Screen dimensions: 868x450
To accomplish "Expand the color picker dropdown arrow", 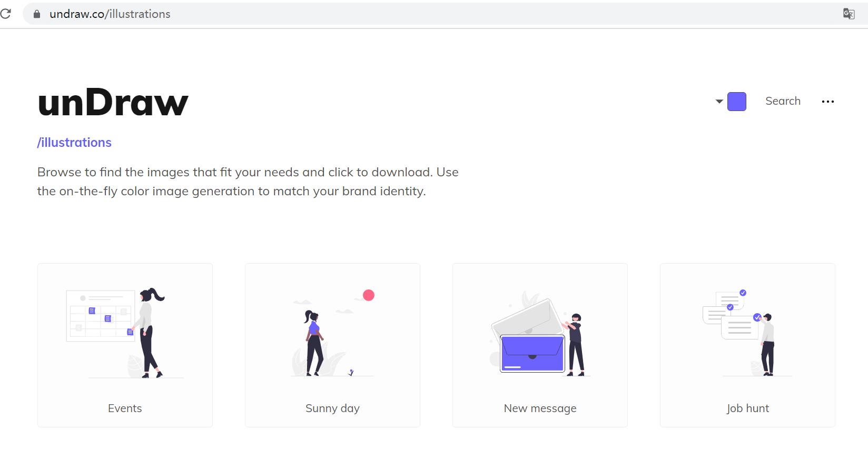I will (719, 102).
